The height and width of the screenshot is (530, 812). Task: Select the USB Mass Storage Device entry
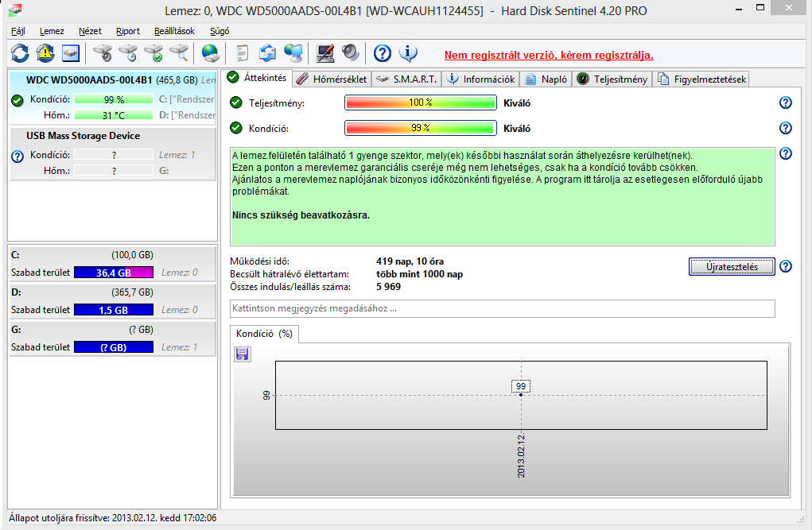coord(113,153)
